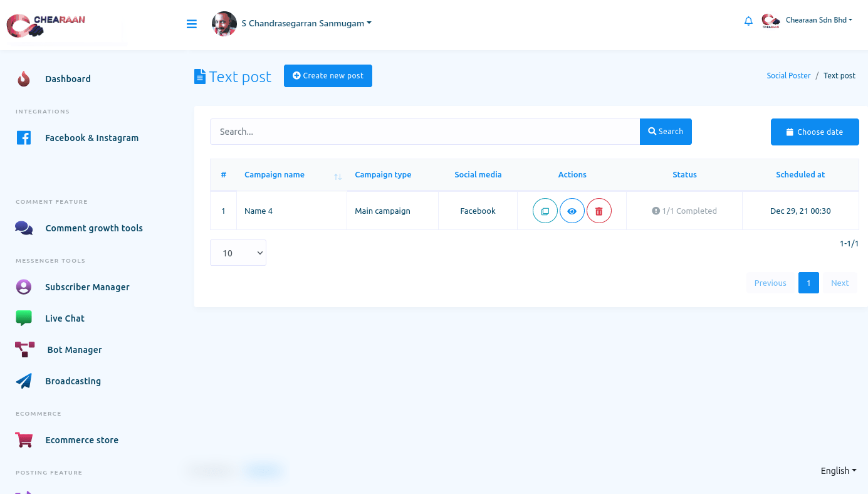Click the Choose date button
Image resolution: width=868 pixels, height=494 pixels.
pos(814,132)
